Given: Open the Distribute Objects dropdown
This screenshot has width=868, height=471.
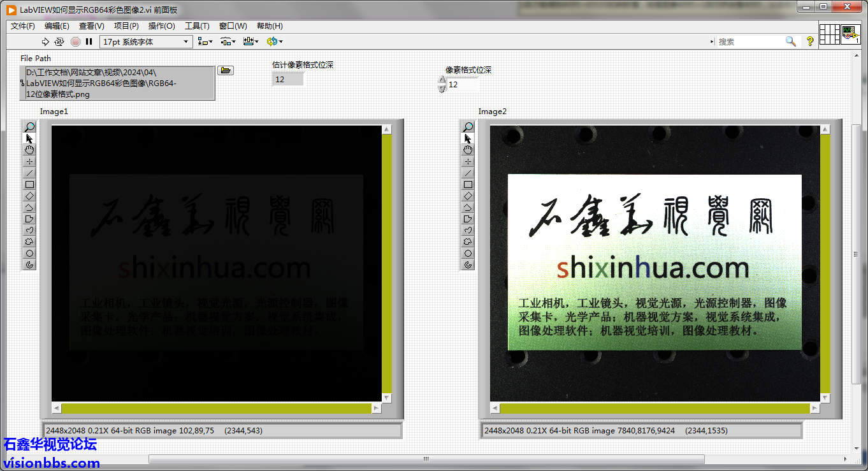Looking at the screenshot, I should (x=228, y=41).
